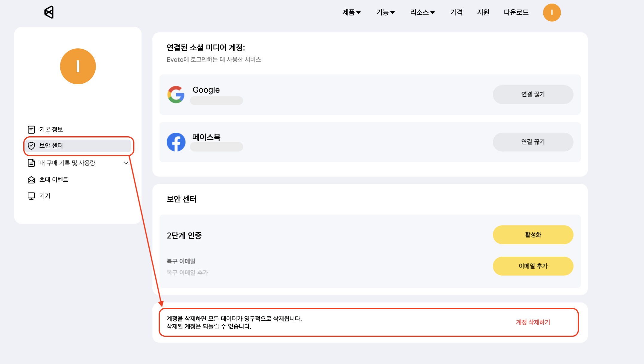This screenshot has height=364, width=644.
Task: Open the 지원 menu item
Action: tap(483, 12)
